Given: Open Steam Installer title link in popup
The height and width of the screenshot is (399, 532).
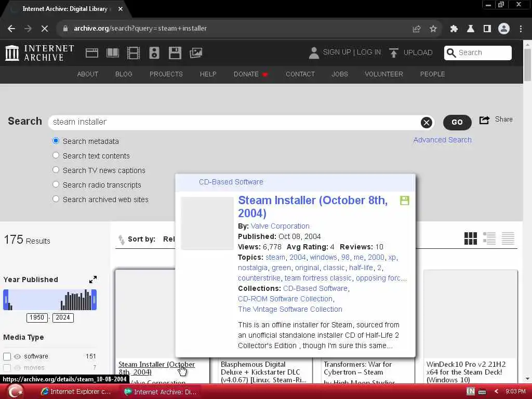Looking at the screenshot, I should pos(312,207).
